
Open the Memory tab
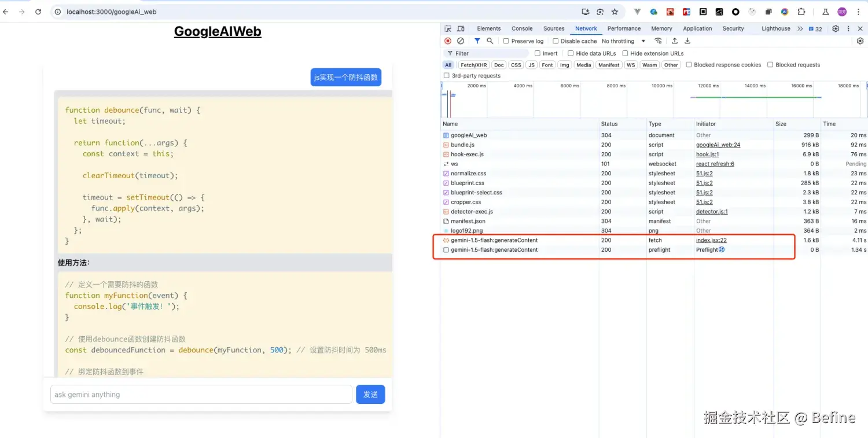click(661, 29)
